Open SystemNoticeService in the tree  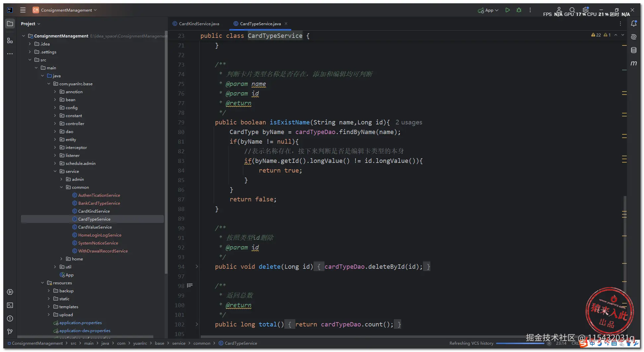[x=98, y=243]
